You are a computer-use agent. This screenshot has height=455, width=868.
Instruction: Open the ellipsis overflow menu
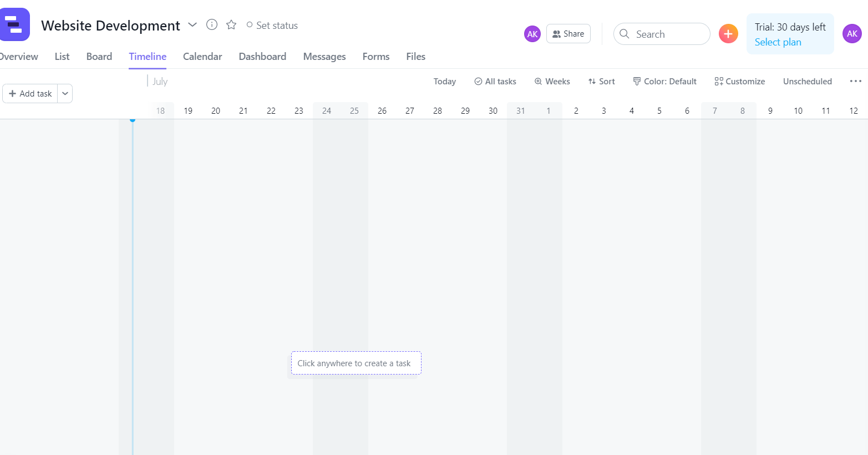pos(855,81)
